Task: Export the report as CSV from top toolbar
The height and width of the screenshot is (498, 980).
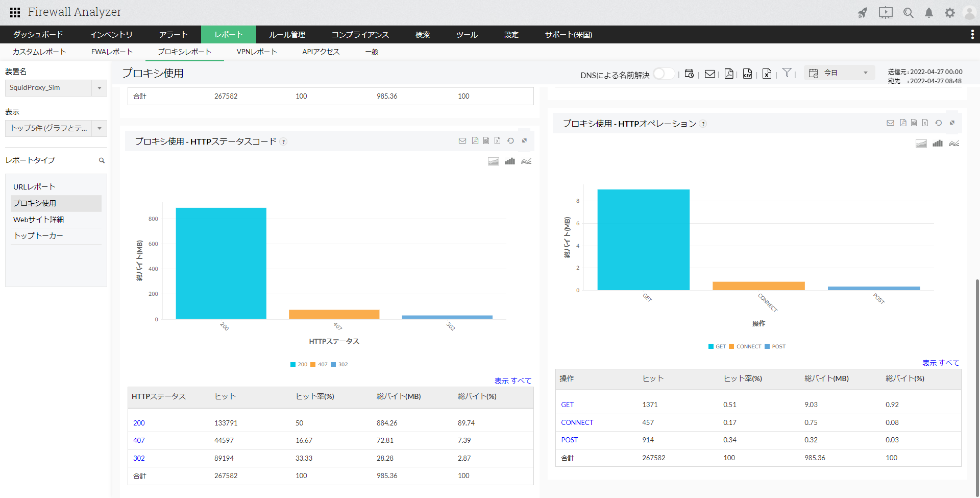Action: pyautogui.click(x=747, y=74)
